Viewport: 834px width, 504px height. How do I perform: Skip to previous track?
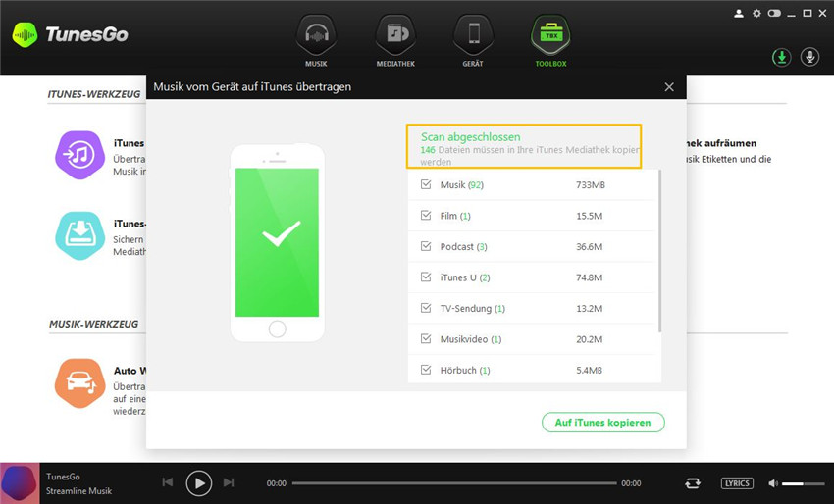(168, 482)
